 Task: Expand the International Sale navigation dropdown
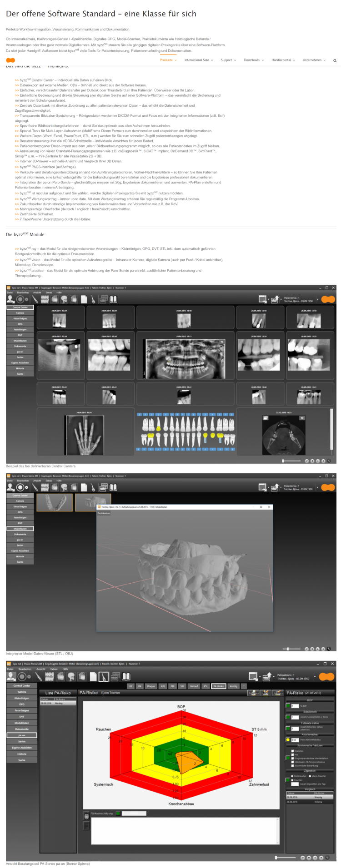(199, 60)
